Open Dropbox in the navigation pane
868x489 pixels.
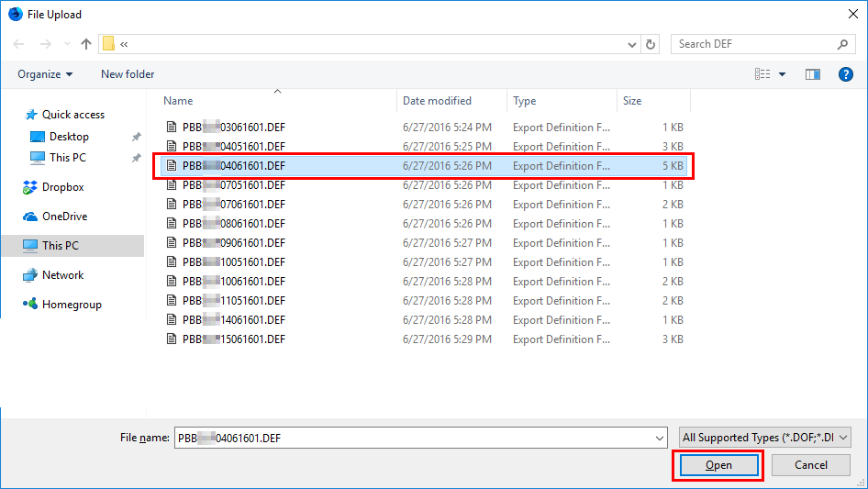click(x=62, y=187)
